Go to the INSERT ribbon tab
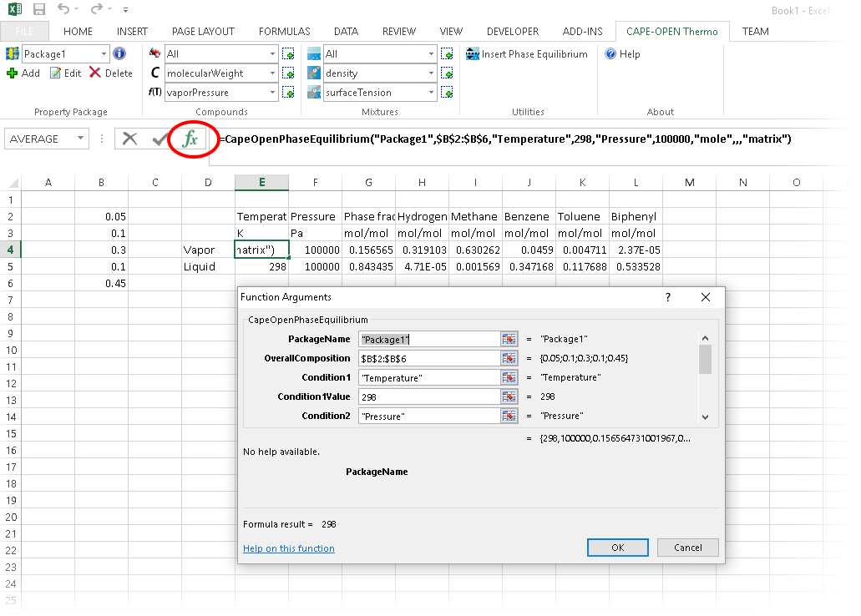Viewport: 861px width, 616px height. (x=132, y=31)
